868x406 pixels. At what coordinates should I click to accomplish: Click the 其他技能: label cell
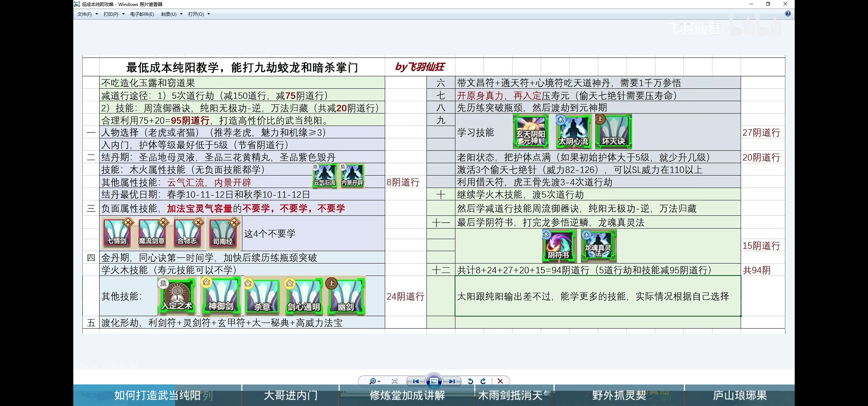coord(122,296)
